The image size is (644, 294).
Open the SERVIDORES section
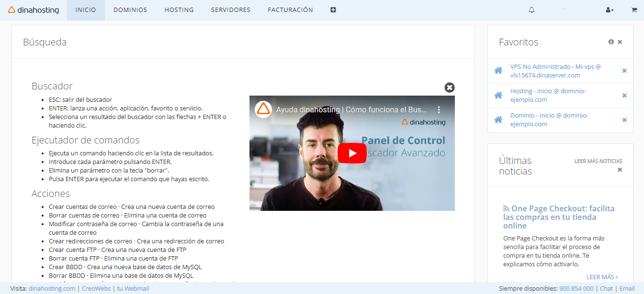(x=230, y=10)
